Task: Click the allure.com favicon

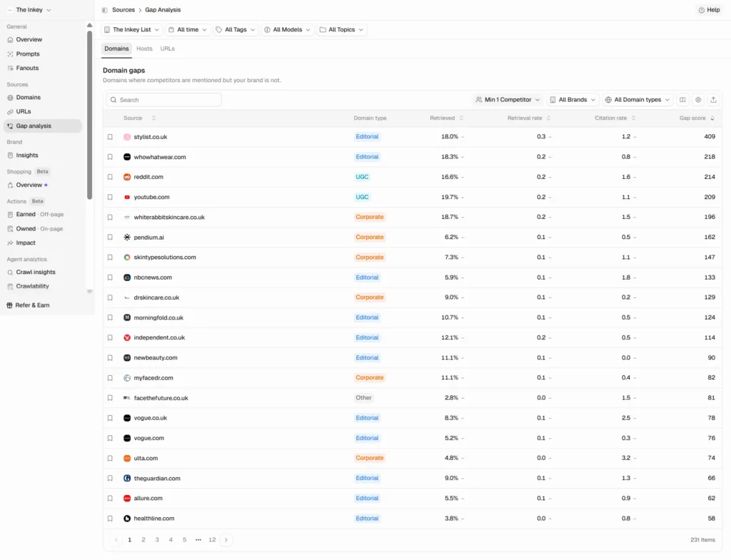Action: (x=127, y=499)
